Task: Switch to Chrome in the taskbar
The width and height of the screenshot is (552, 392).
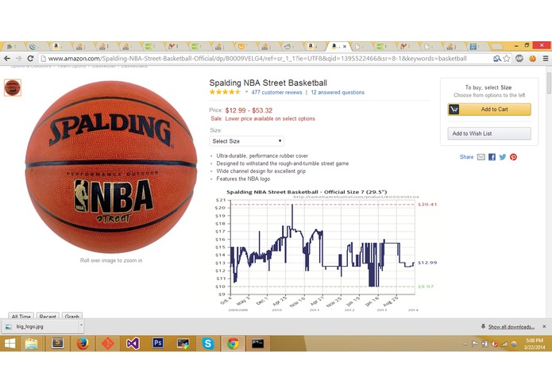Action: (x=233, y=344)
